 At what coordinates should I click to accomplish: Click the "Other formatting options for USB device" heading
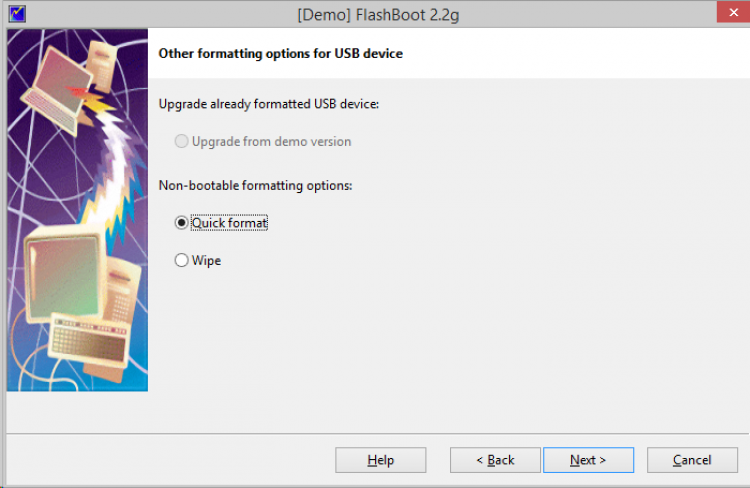click(x=280, y=53)
